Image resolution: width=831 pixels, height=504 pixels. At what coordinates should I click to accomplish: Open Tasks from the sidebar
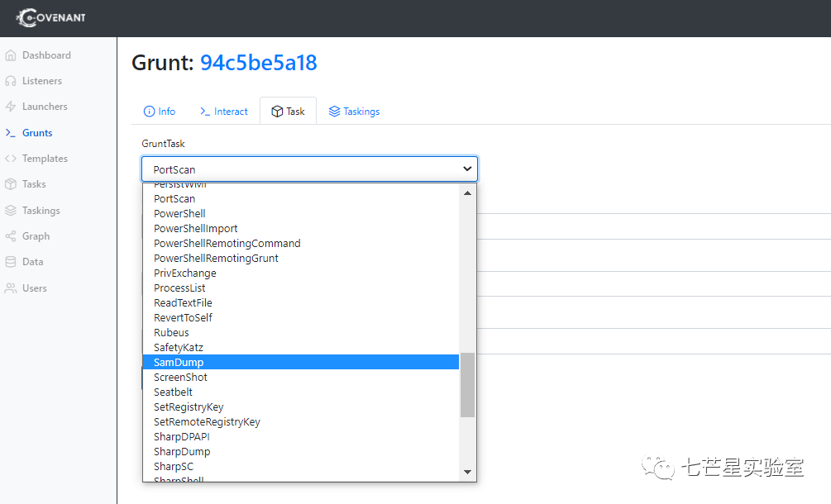(x=34, y=184)
